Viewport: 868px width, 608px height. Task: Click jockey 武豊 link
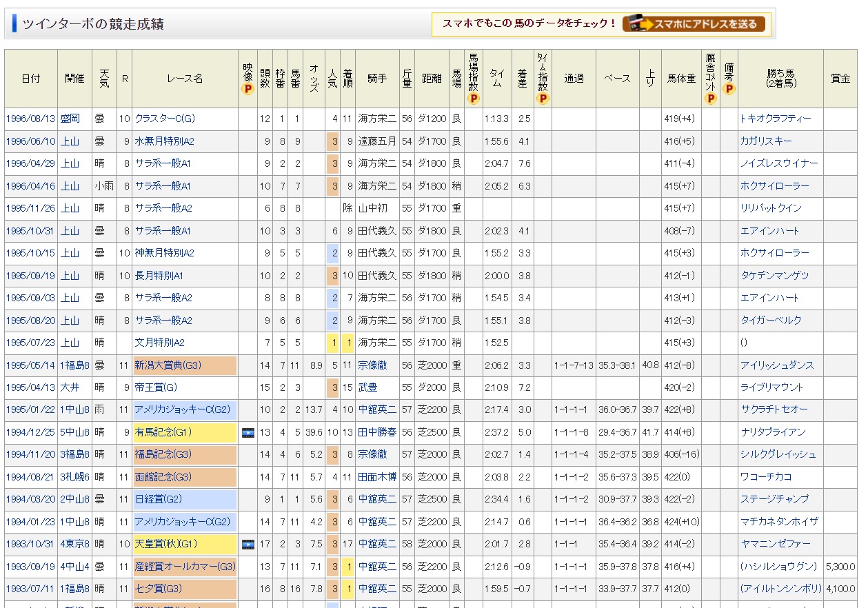click(x=367, y=387)
